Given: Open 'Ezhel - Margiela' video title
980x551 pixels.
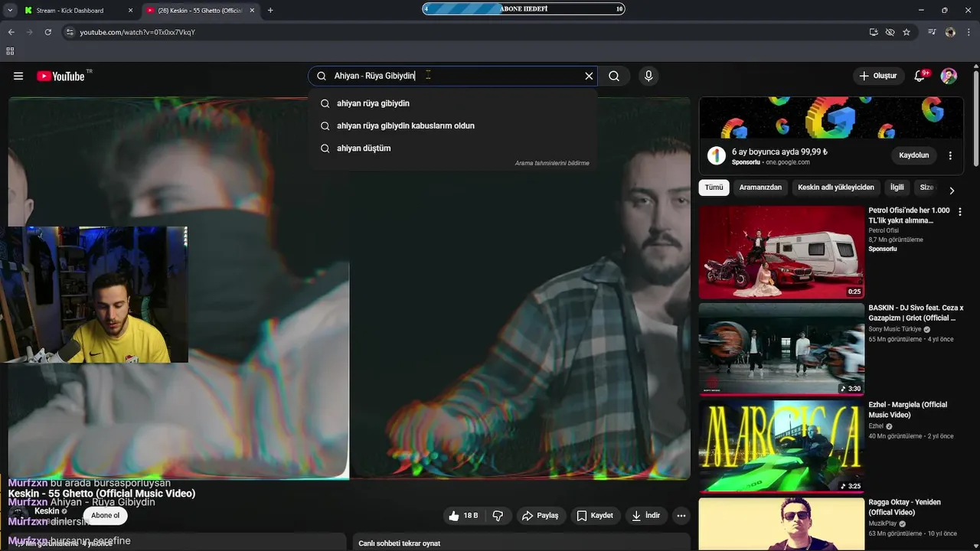Looking at the screenshot, I should point(907,410).
